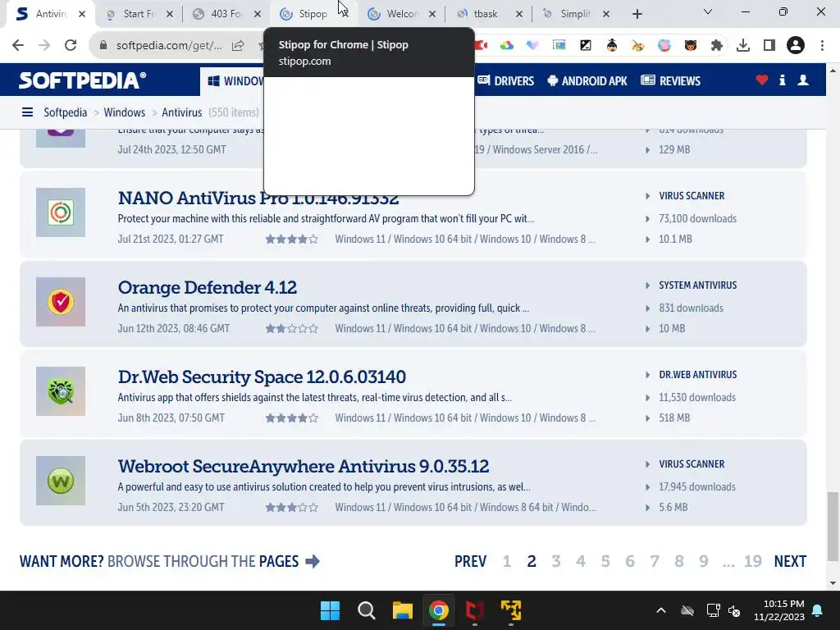Click the DR.WEB ANTIVIRUS tag link
This screenshot has height=630, width=840.
click(x=697, y=374)
